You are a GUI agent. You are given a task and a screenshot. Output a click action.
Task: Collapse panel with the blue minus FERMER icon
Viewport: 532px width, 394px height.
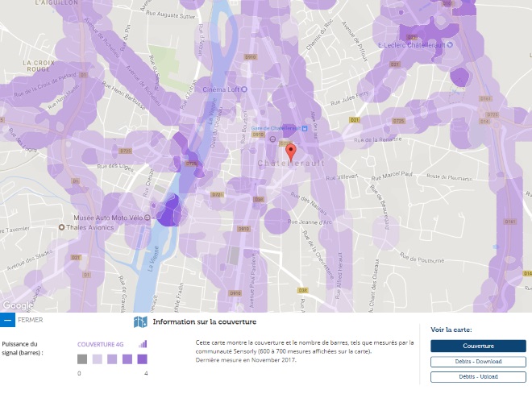click(x=7, y=320)
